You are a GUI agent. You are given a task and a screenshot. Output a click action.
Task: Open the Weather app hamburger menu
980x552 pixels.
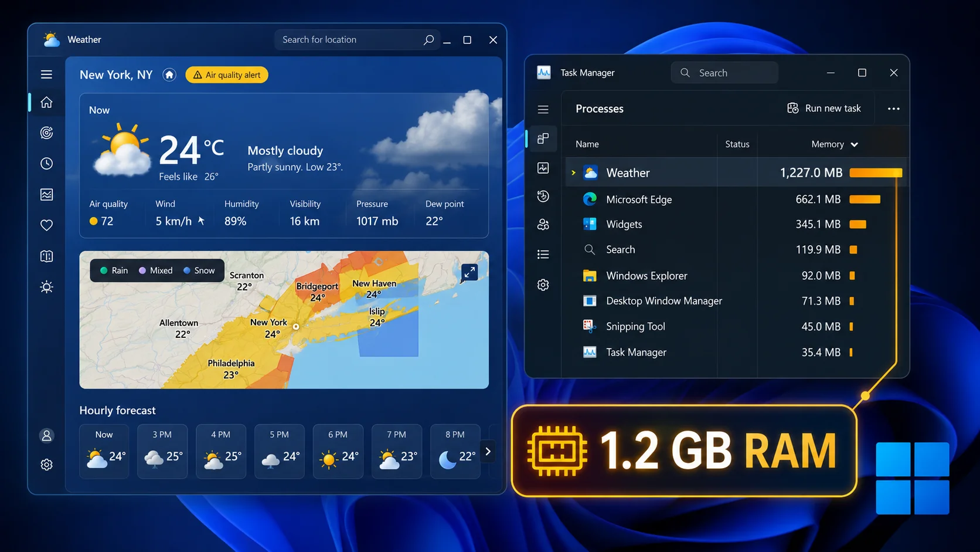(x=46, y=74)
